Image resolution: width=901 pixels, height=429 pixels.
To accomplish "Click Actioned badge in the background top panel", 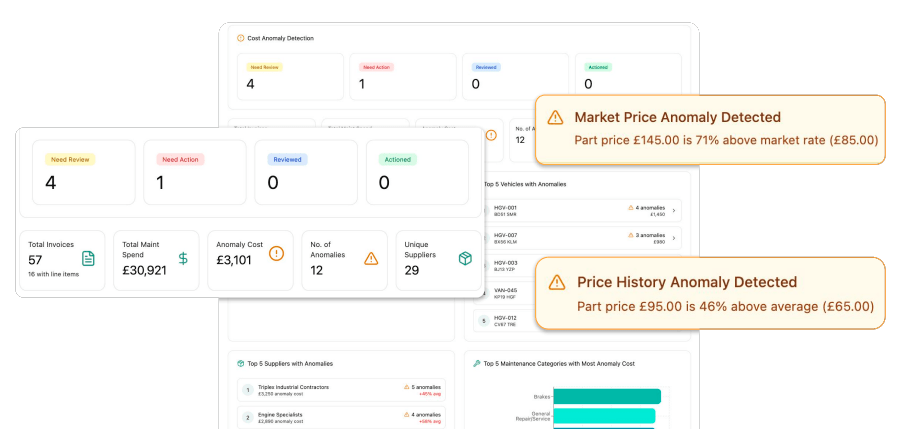I will [x=598, y=67].
